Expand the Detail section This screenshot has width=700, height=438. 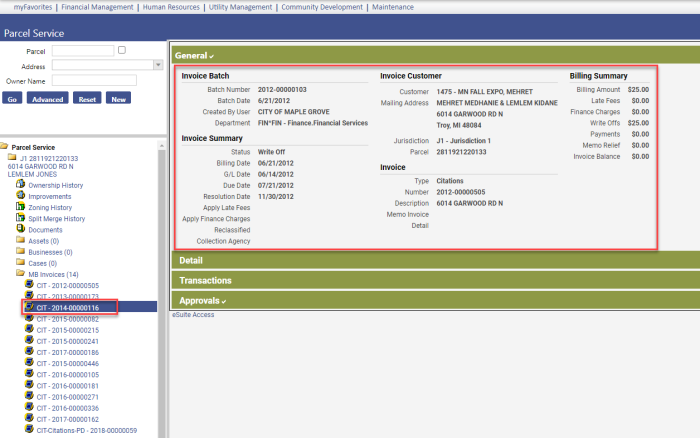click(435, 260)
